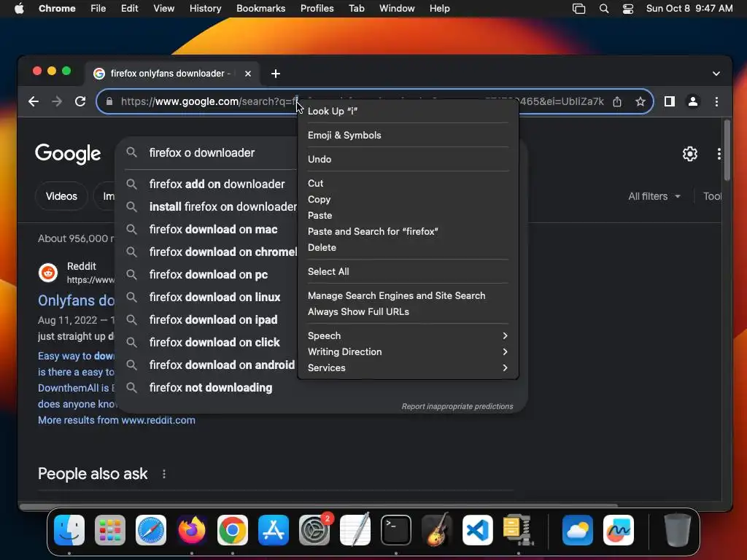The height and width of the screenshot is (560, 747).
Task: Go forward using the browser forward arrow
Action: pyautogui.click(x=57, y=101)
